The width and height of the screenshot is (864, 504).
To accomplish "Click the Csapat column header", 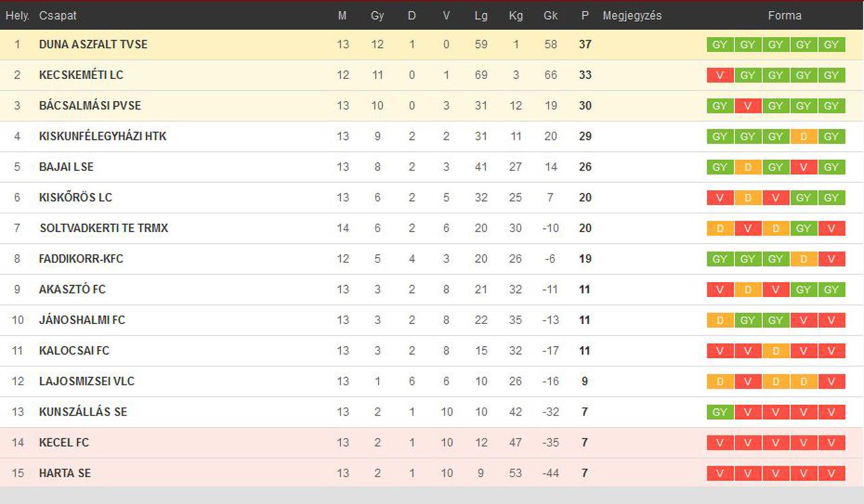I will tap(58, 16).
